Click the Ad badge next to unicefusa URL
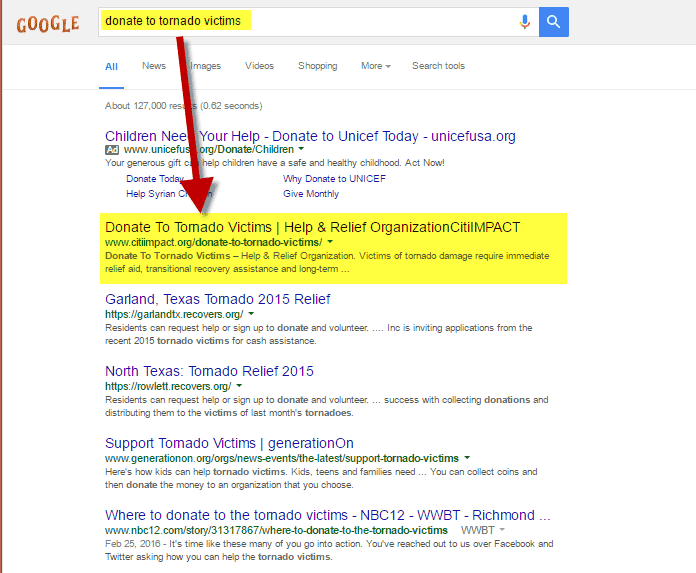This screenshot has width=696, height=573. (112, 150)
